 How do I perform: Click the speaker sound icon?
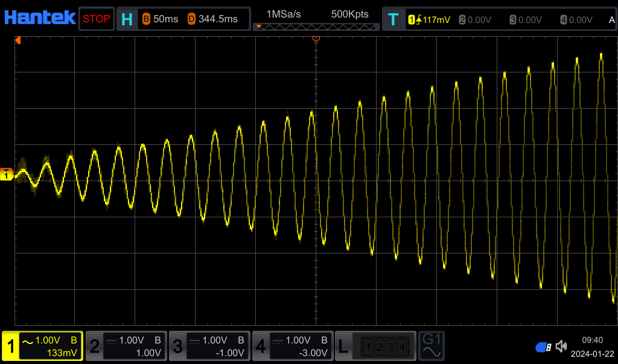pos(561,346)
